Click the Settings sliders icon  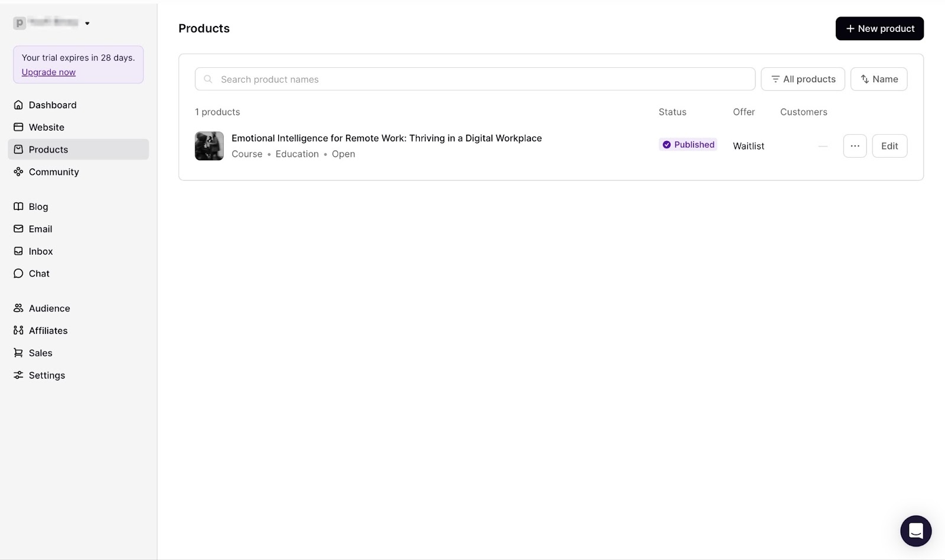click(18, 375)
